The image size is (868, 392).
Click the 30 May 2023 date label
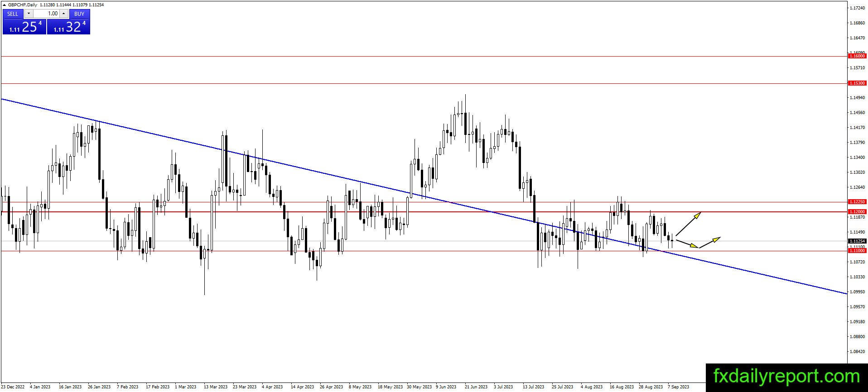[x=419, y=387]
